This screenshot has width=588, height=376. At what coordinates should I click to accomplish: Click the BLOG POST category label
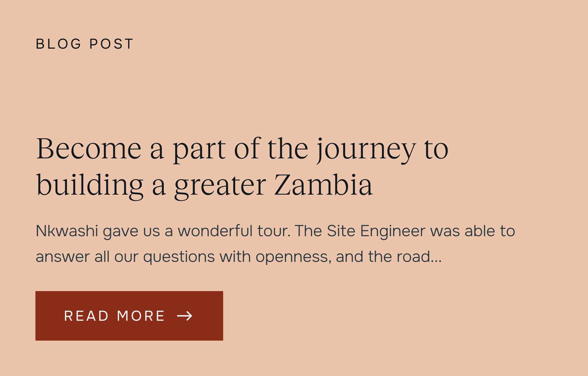85,44
